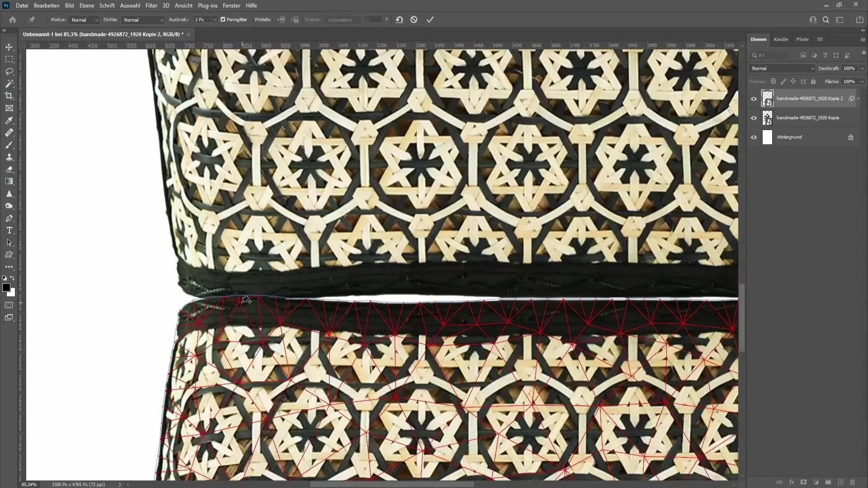The image size is (868, 488).
Task: Click the checkmark to confirm warp
Action: (x=431, y=20)
